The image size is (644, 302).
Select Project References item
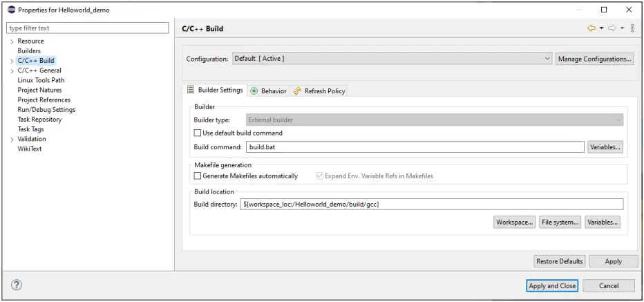click(x=44, y=100)
